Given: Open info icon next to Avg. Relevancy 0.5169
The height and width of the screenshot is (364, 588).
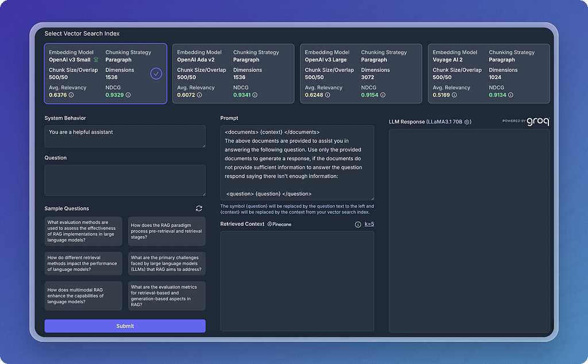Looking at the screenshot, I should coord(454,95).
